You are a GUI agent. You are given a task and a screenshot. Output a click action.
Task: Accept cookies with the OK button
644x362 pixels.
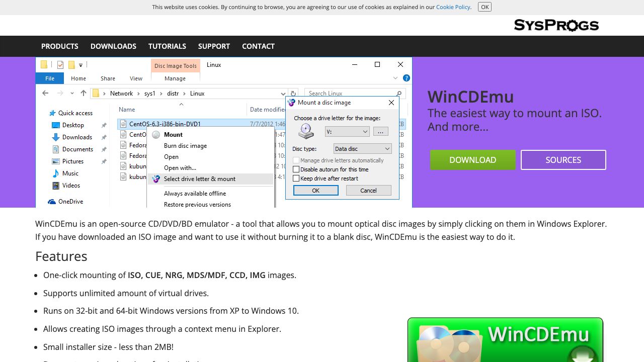(485, 7)
